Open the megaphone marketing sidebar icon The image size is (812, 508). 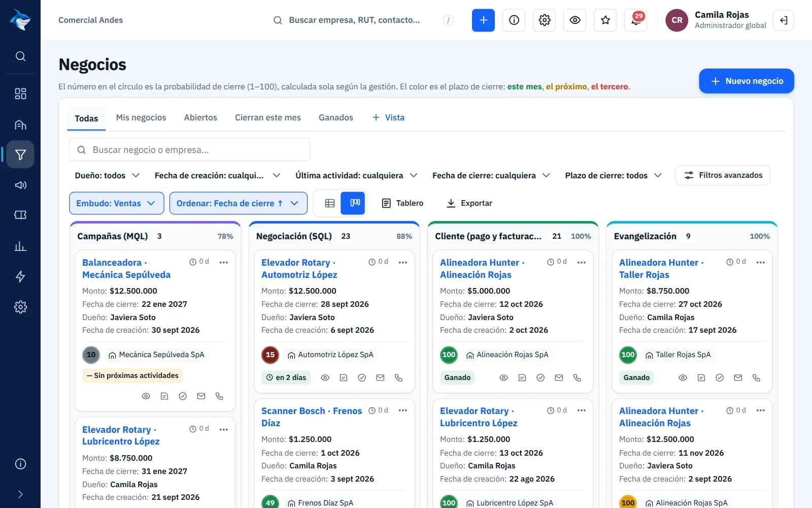coord(20,185)
